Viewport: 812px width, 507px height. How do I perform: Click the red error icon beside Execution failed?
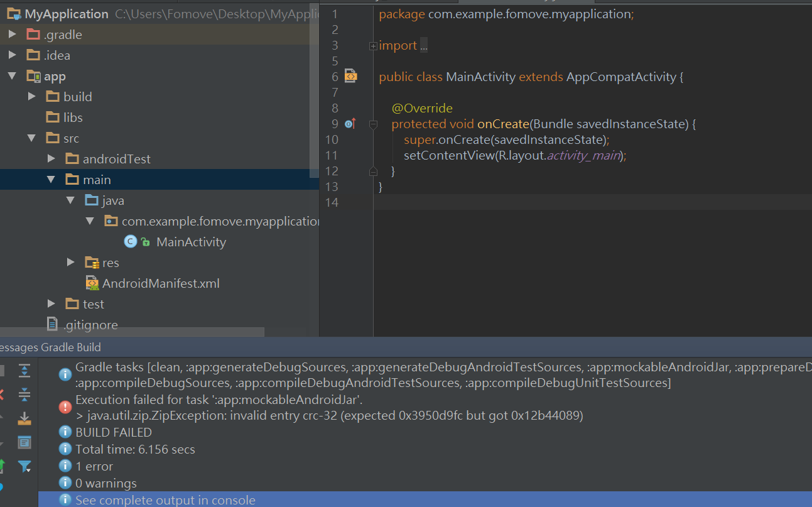coord(65,407)
